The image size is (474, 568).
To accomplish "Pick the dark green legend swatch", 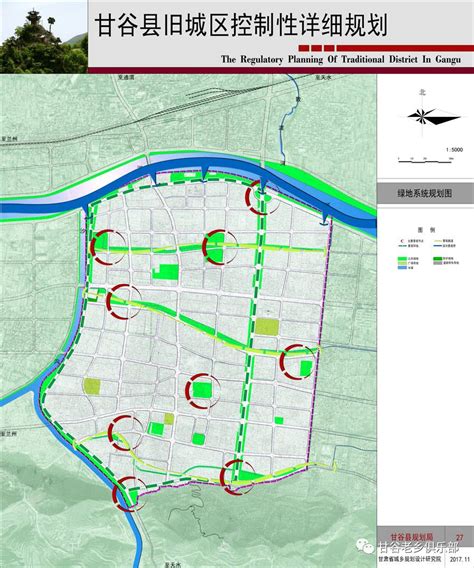I will pos(437,259).
